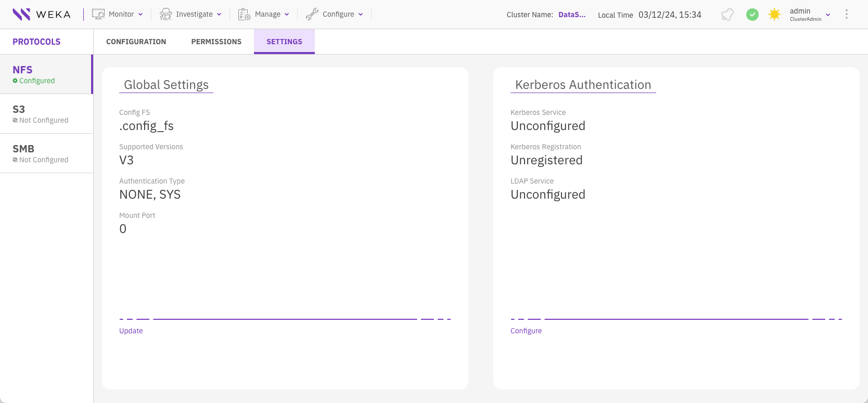Screen dimensions: 868x403
Task: Click the Configure wrench icon
Action: 312,15
